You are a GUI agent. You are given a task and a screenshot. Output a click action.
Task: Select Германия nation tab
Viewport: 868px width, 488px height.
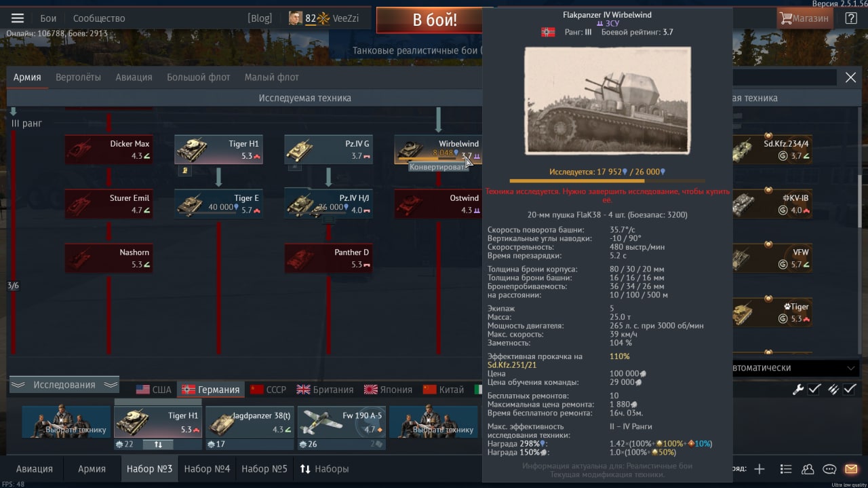tap(210, 390)
